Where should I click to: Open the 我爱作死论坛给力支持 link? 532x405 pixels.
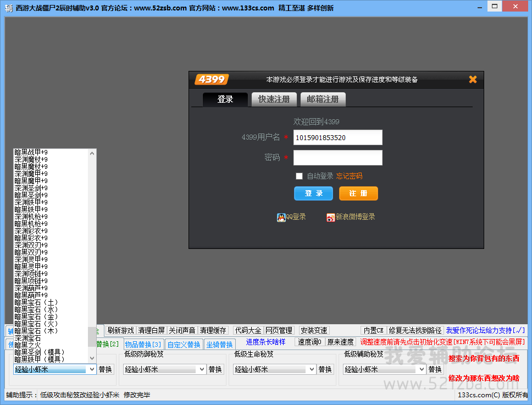(x=485, y=330)
